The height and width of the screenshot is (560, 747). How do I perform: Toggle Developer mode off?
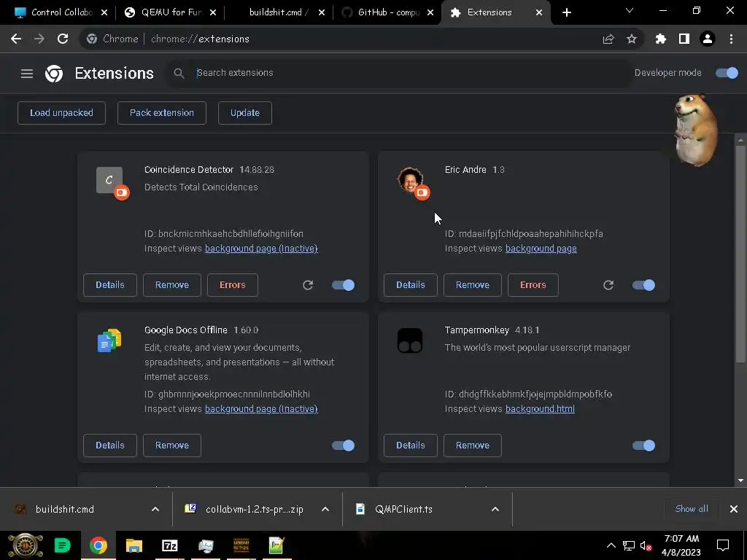click(x=727, y=73)
